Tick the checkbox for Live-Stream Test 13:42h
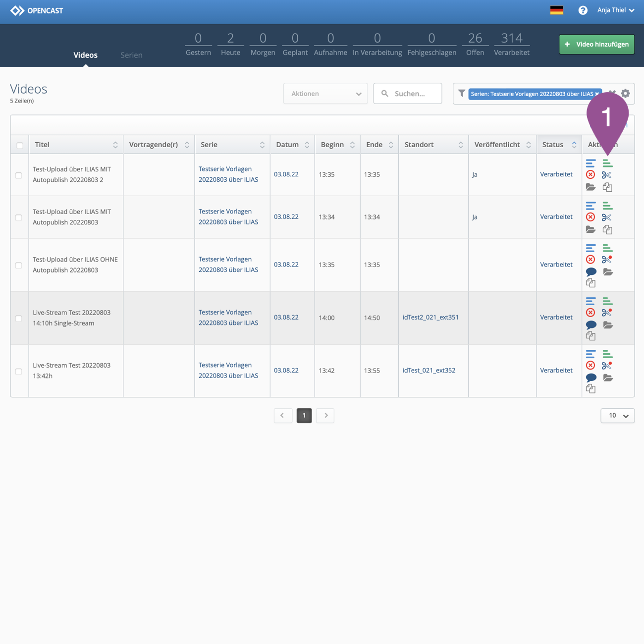Viewport: 644px width, 644px height. (19, 371)
